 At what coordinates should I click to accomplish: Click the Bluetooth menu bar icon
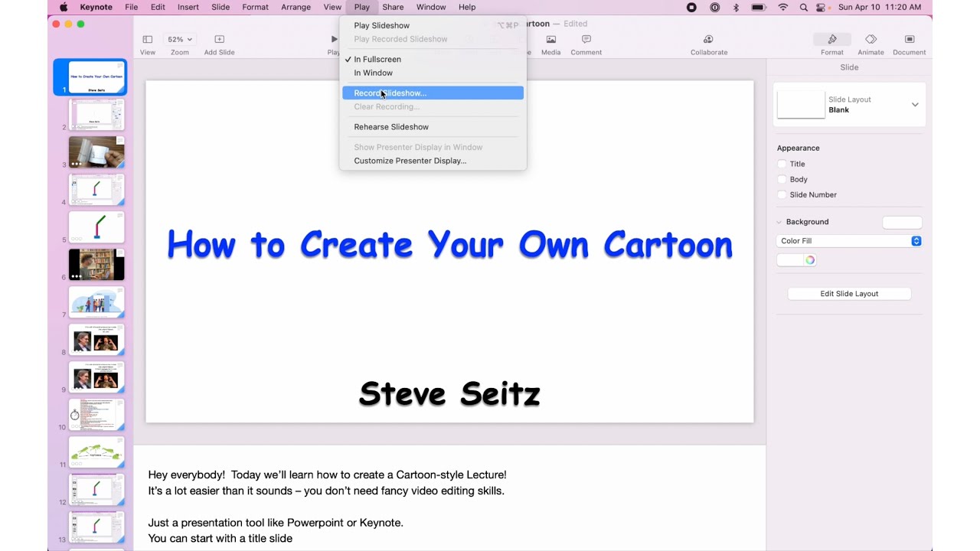pyautogui.click(x=736, y=7)
